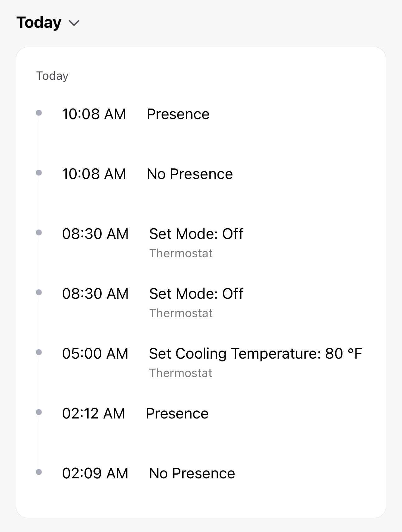This screenshot has width=402, height=532.
Task: Click the timeline dot beside 02:09 AM
Action: [39, 472]
